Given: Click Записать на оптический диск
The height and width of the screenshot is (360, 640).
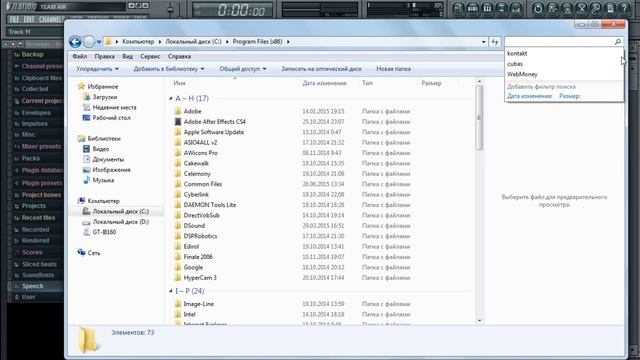Looking at the screenshot, I should (321, 69).
